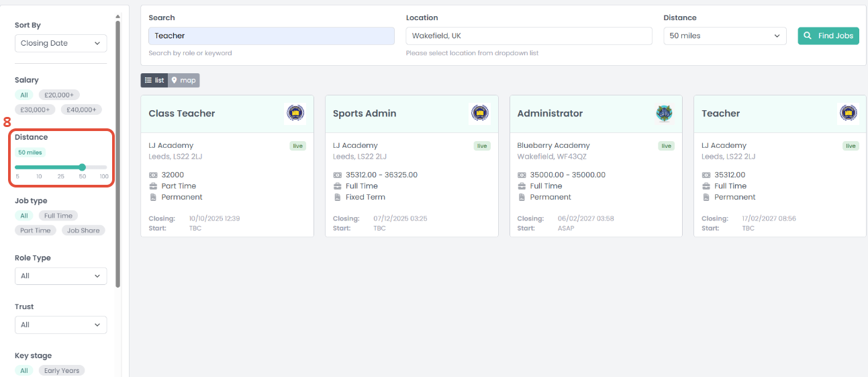Click the LJ Academy logo on Class Teacher card

(295, 114)
